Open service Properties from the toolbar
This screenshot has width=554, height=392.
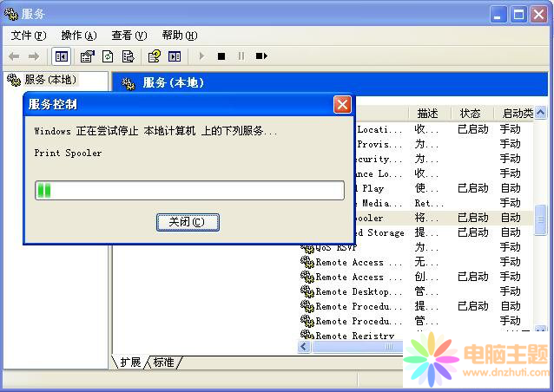pyautogui.click(x=87, y=56)
